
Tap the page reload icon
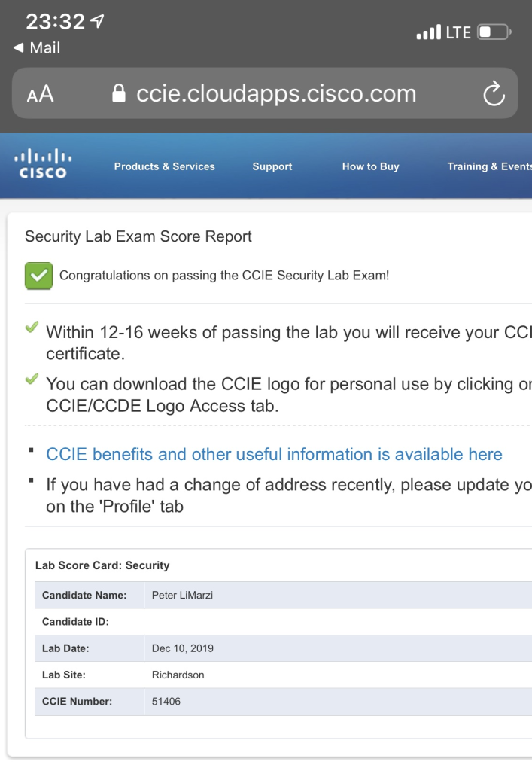493,94
